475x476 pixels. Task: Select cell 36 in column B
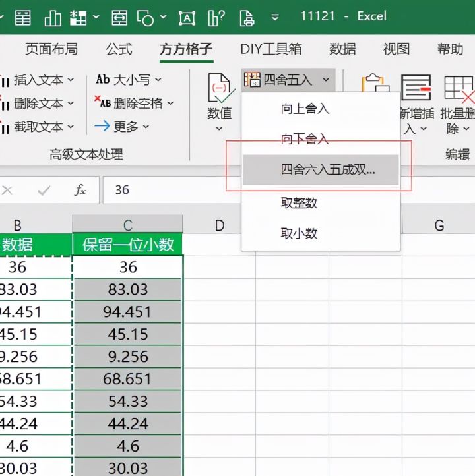pyautogui.click(x=36, y=267)
